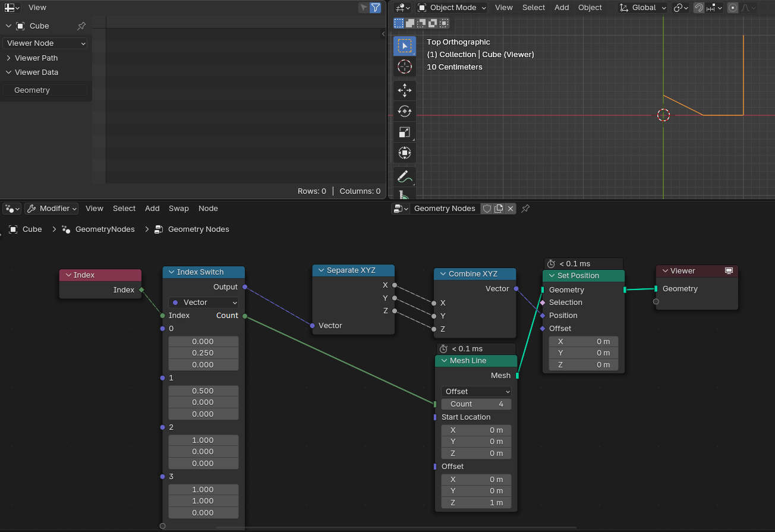Image resolution: width=775 pixels, height=532 pixels.
Task: Toggle spreadsheet selected-only filter
Action: coord(364,8)
